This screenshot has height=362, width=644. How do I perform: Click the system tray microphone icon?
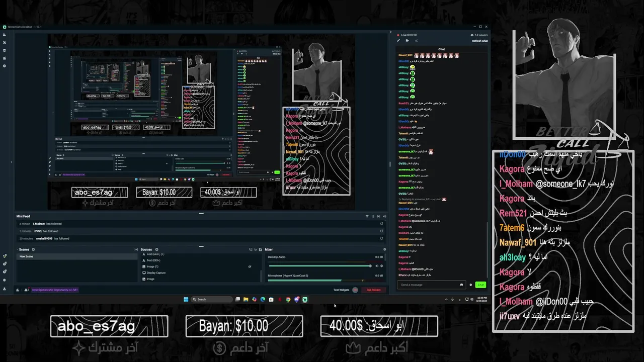point(452,299)
